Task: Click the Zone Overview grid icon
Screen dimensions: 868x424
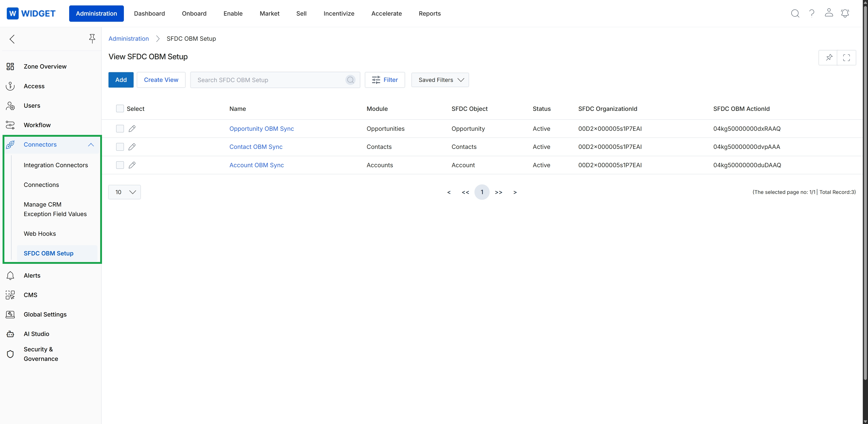Action: pyautogui.click(x=10, y=67)
